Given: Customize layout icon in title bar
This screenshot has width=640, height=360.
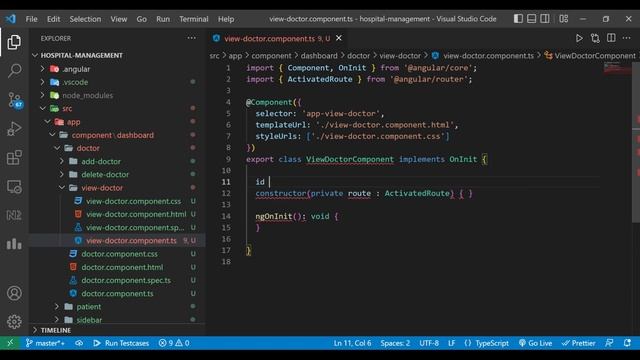Looking at the screenshot, I should click(x=564, y=19).
